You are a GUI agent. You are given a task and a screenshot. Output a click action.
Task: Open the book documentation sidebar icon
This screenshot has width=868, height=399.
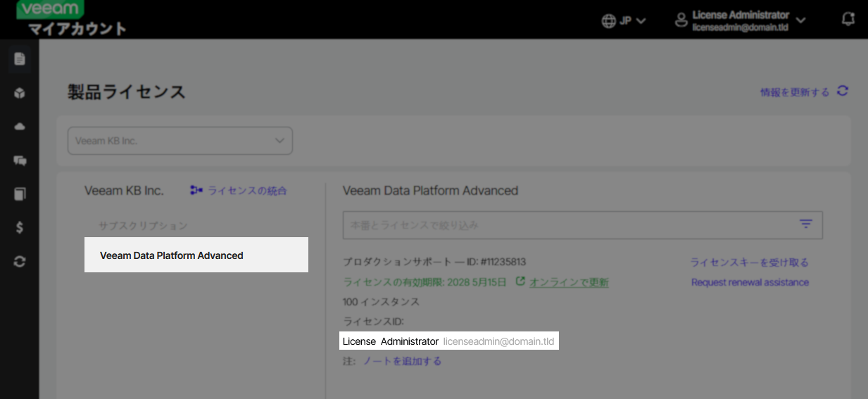[x=20, y=194]
